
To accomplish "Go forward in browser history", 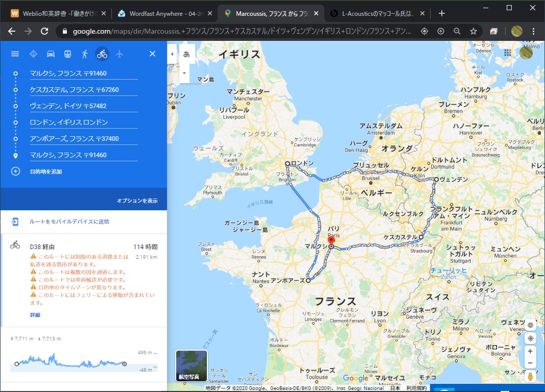I will click(x=28, y=31).
